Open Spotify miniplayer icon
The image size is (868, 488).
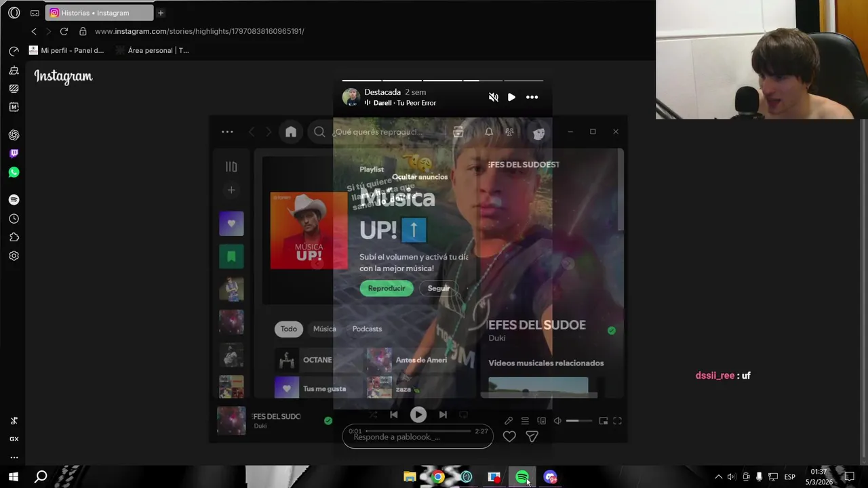603,421
